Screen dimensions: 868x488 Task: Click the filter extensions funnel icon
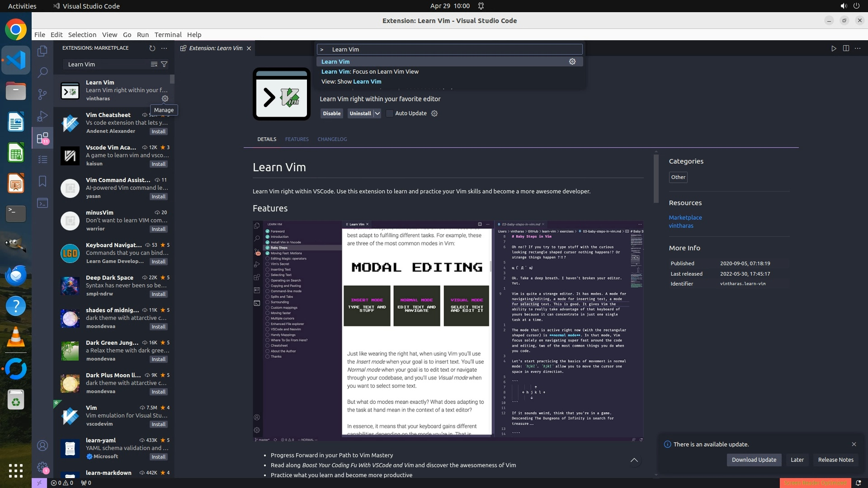[x=165, y=64]
